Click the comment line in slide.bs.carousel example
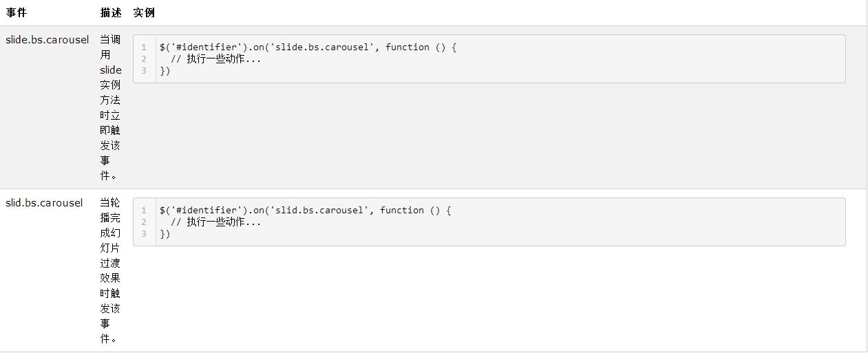This screenshot has width=868, height=353. pos(215,59)
